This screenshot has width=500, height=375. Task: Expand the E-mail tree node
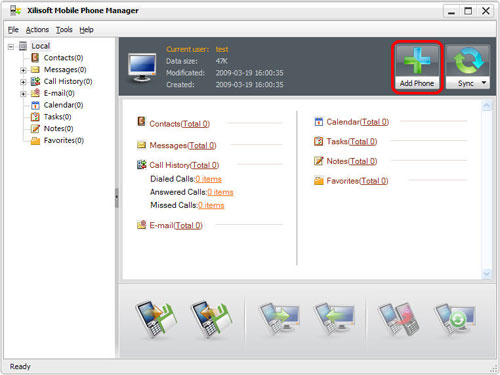(23, 94)
